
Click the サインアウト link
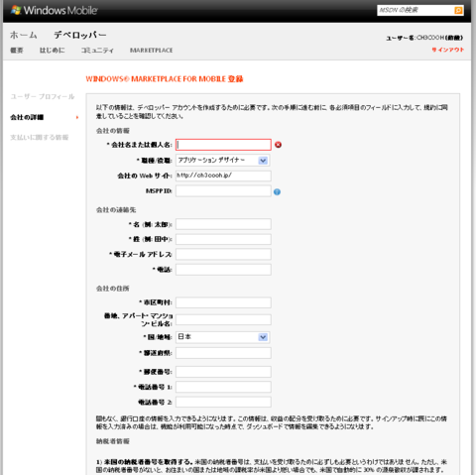point(448,50)
